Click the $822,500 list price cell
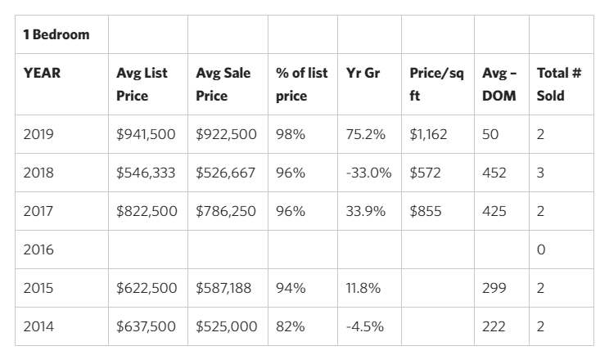Screen dimensions: 609x364 146,211
